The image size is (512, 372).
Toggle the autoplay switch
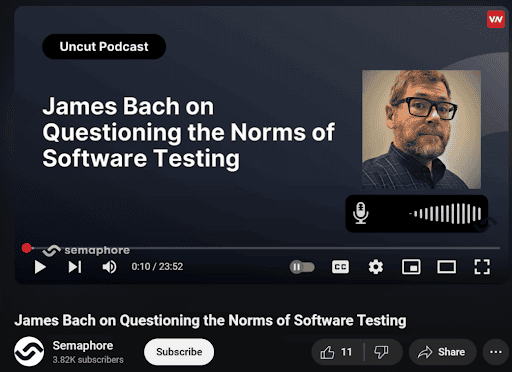point(302,267)
